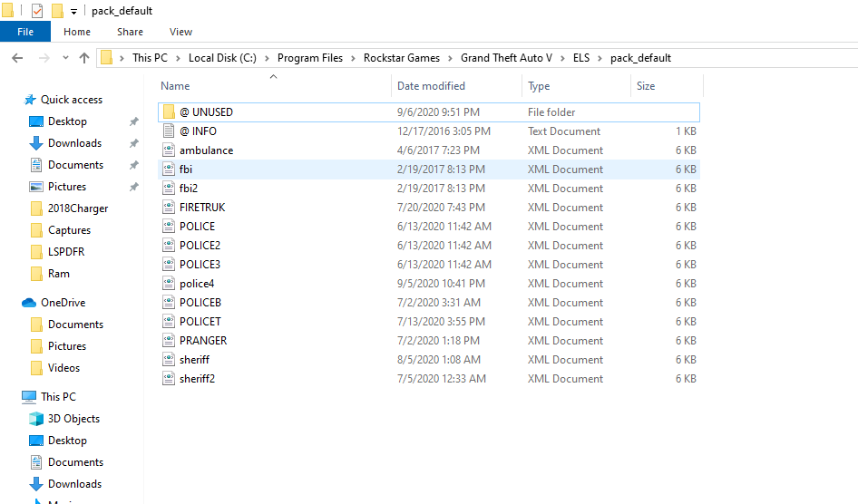
Task: Open pinned Downloads under Quick access
Action: 74,143
